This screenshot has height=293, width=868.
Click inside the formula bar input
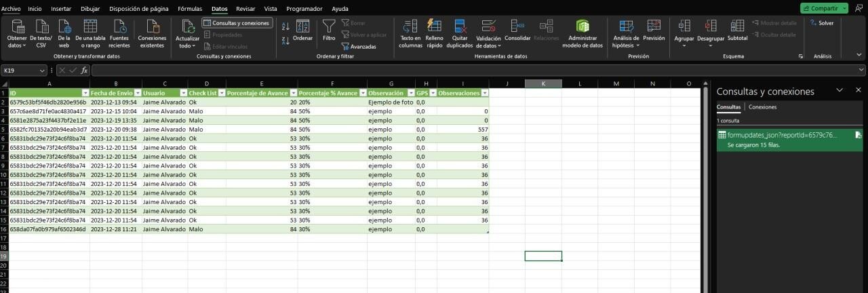point(475,71)
